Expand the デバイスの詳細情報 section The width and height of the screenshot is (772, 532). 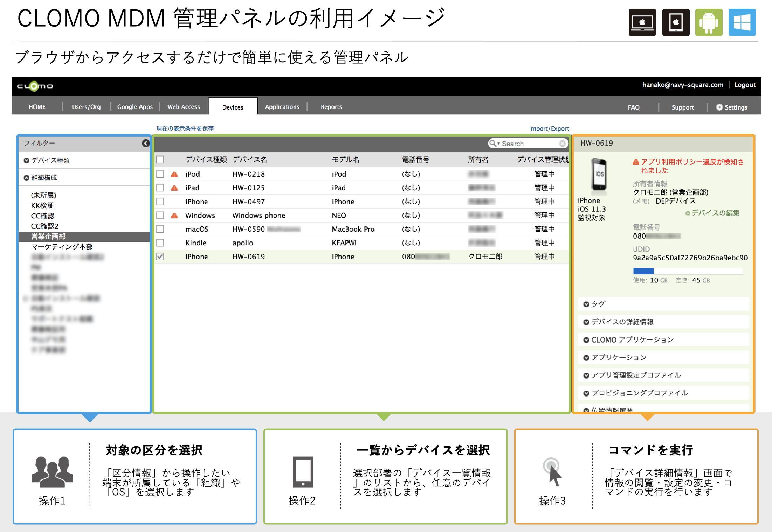point(663,322)
